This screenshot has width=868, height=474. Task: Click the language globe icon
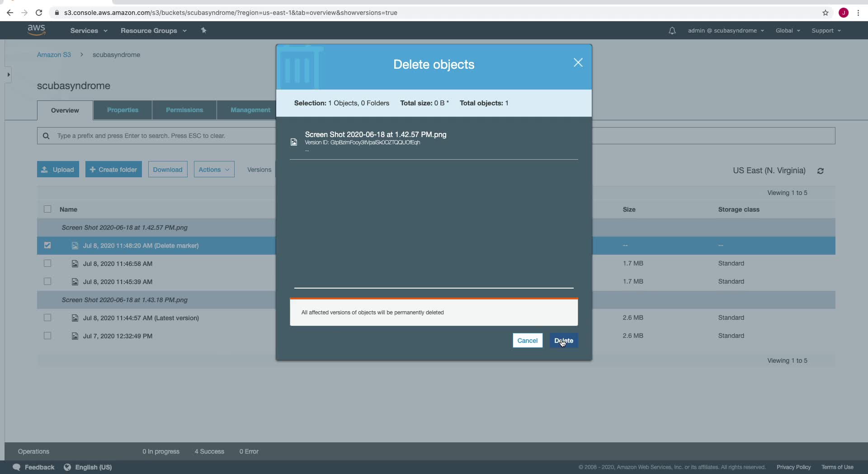67,467
